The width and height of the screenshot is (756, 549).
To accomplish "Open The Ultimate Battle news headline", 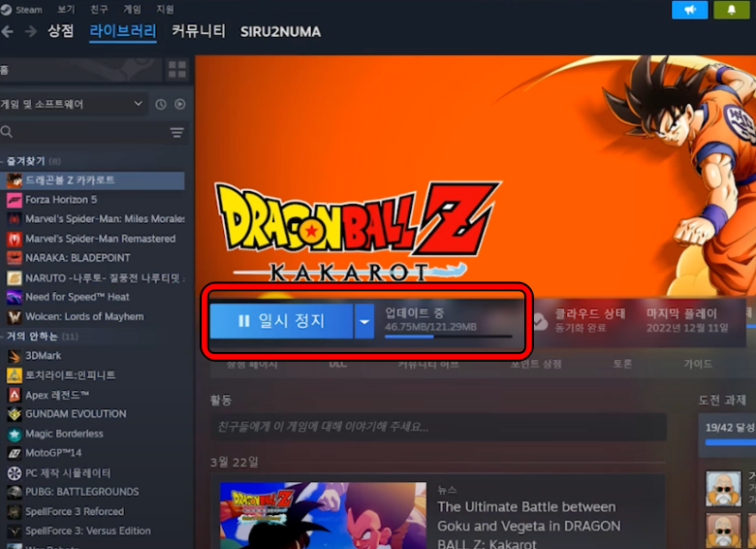I will click(x=528, y=526).
